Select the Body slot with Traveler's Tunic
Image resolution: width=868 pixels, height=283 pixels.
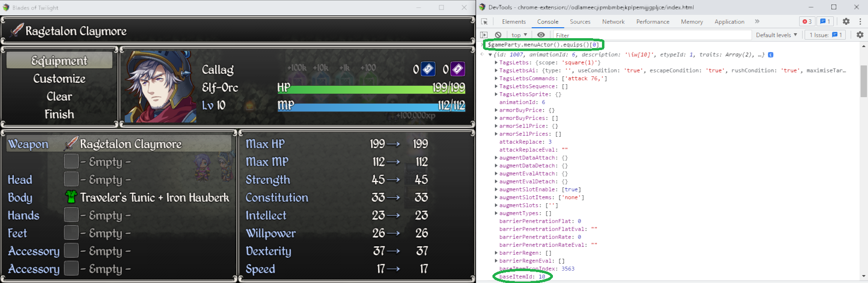tap(119, 197)
